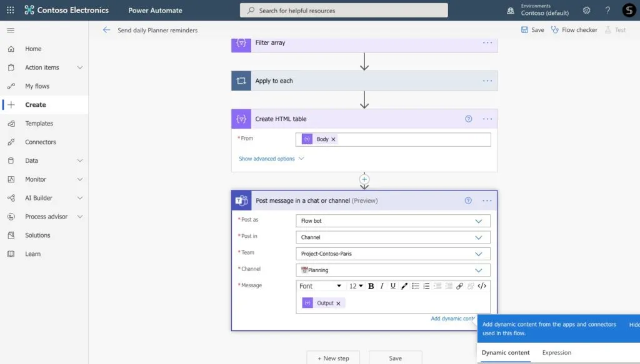640x364 pixels.
Task: Open the Font family dropdown
Action: point(320,286)
